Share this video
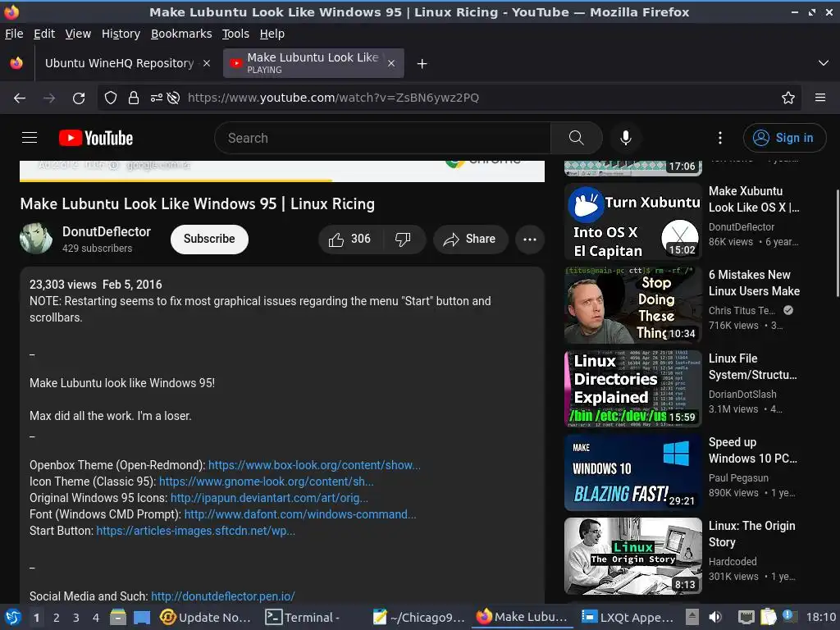Screen dimensions: 840x630 pyautogui.click(x=470, y=239)
